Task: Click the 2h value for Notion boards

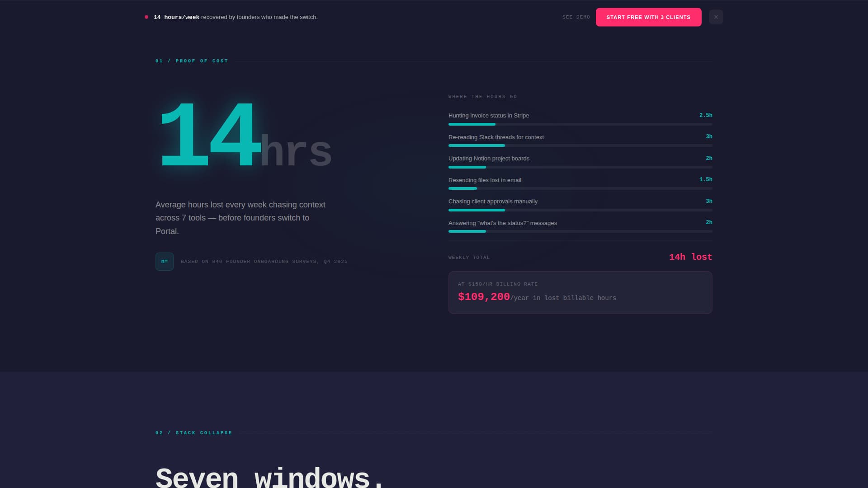Action: pyautogui.click(x=709, y=158)
